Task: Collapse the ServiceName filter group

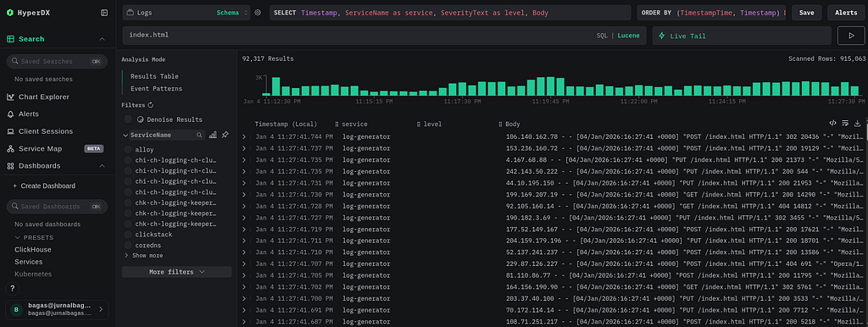Action: (125, 135)
